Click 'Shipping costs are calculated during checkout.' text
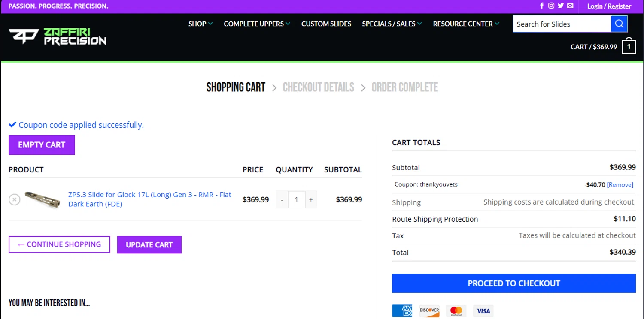644x319 pixels. click(559, 202)
